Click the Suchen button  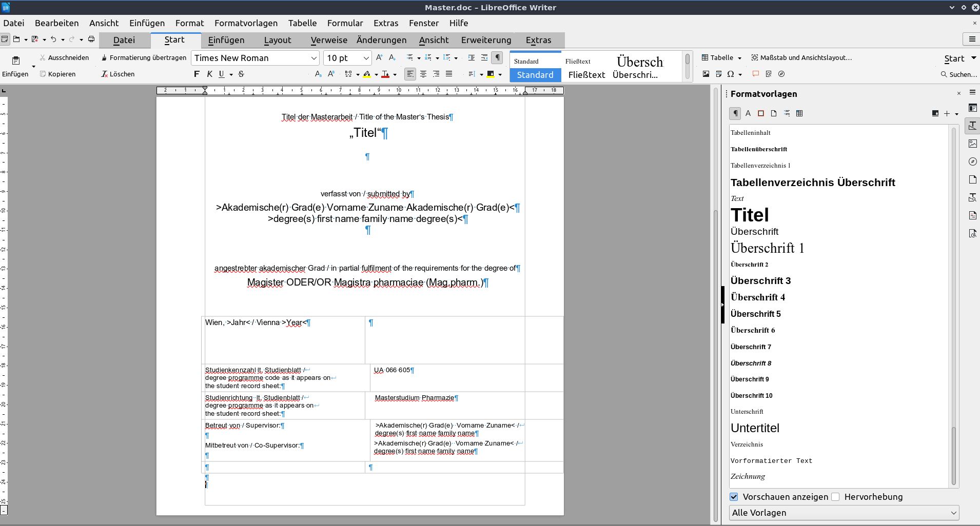(958, 74)
